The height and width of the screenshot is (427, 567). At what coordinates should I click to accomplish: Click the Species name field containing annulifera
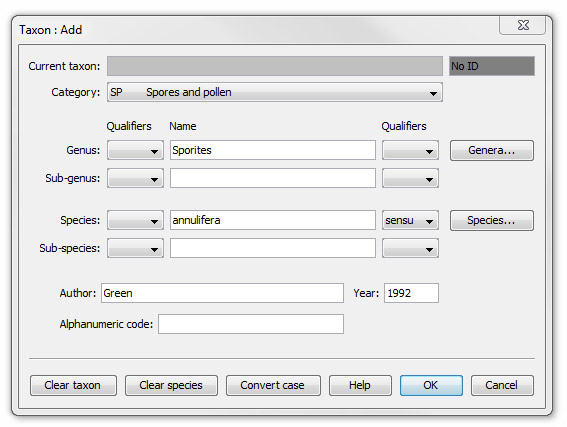point(273,220)
